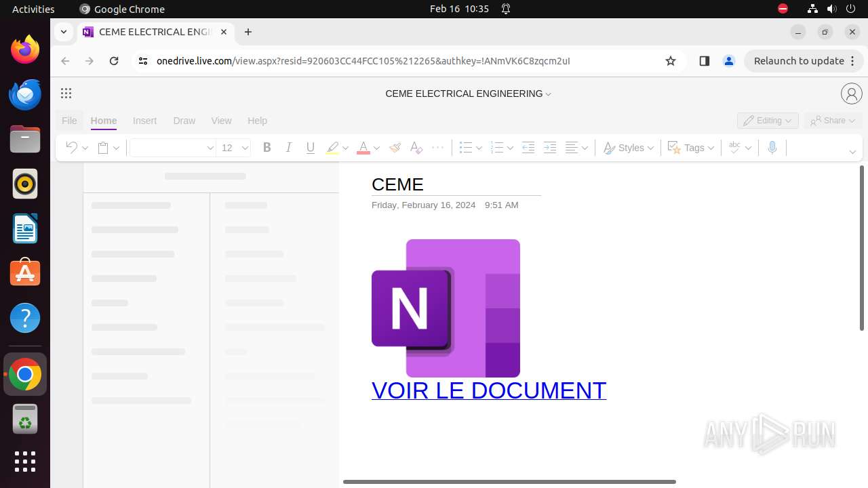Bookmark this tab with the star icon

click(x=671, y=61)
